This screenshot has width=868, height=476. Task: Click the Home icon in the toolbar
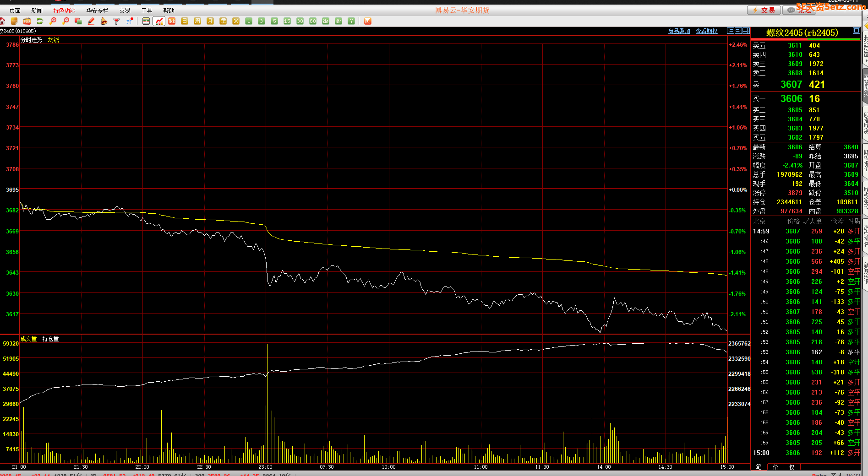(x=3, y=21)
